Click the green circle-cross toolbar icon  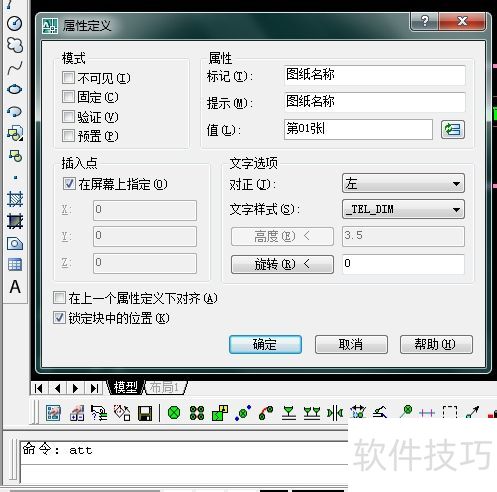(x=174, y=413)
